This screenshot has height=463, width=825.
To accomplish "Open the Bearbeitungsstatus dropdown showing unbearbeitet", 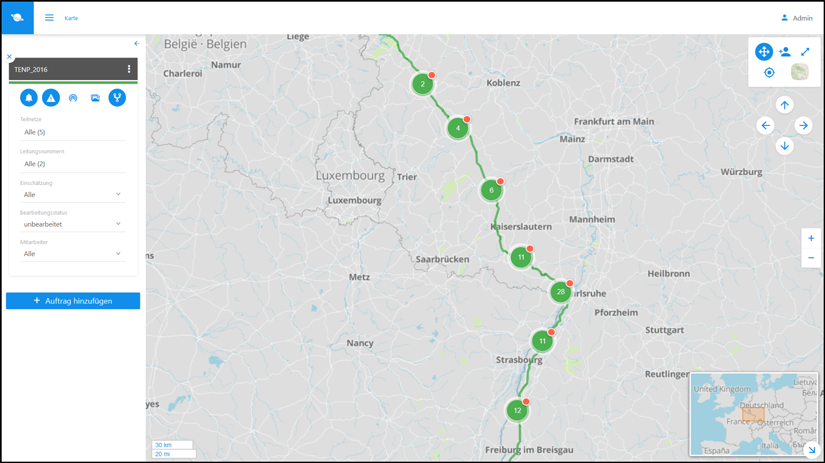I will 73,224.
